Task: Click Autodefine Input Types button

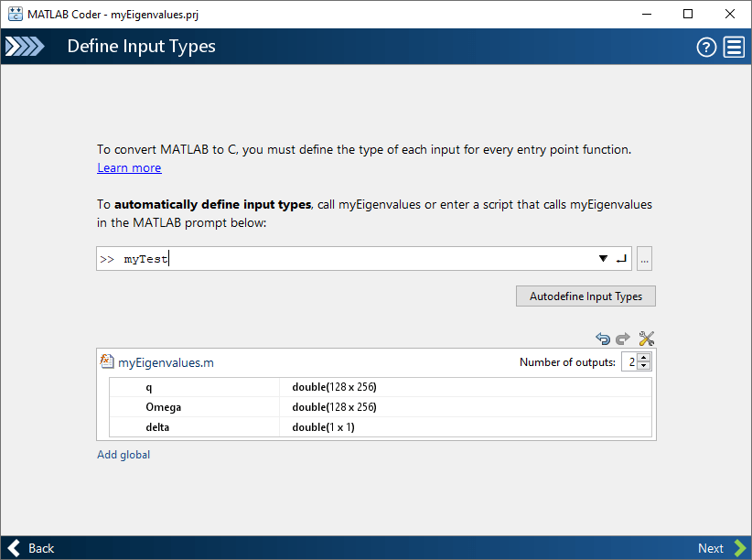Action: coord(585,296)
